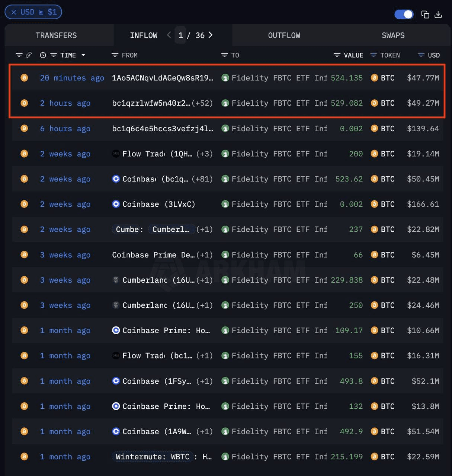Open the OUTFLOW tab
452x476 pixels.
pyautogui.click(x=284, y=35)
